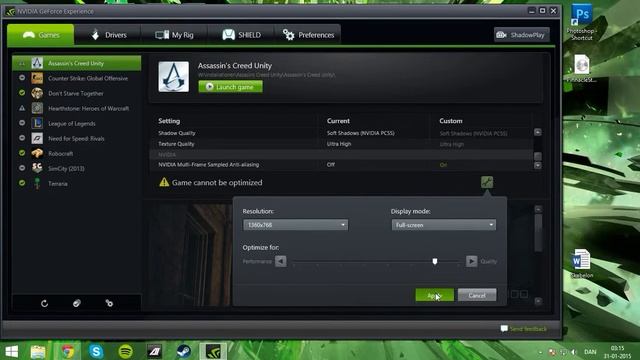Select Roboaraft game entry
Viewport: 640px width, 360px height.
coord(77,154)
